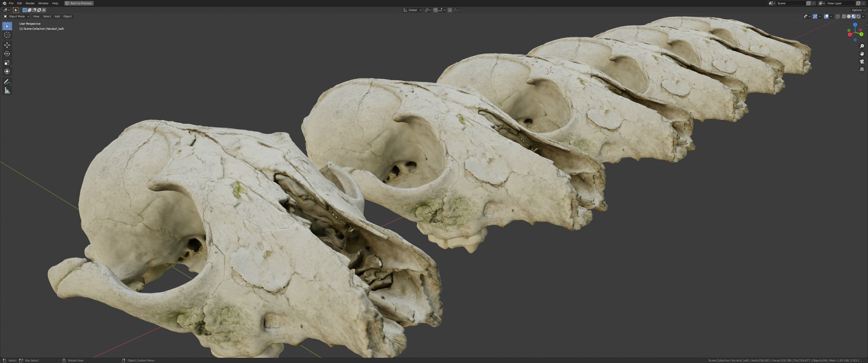This screenshot has width=868, height=363.
Task: Click the Zoom magnifier icon in viewport
Action: [x=862, y=46]
